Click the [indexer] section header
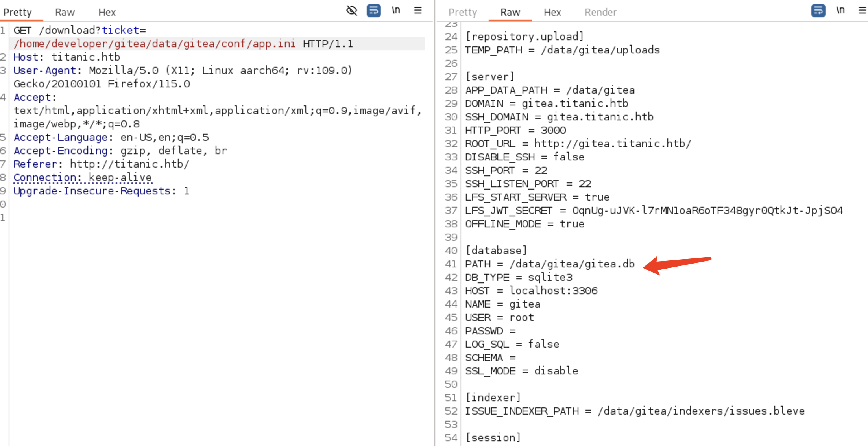This screenshot has width=868, height=446. pyautogui.click(x=493, y=398)
